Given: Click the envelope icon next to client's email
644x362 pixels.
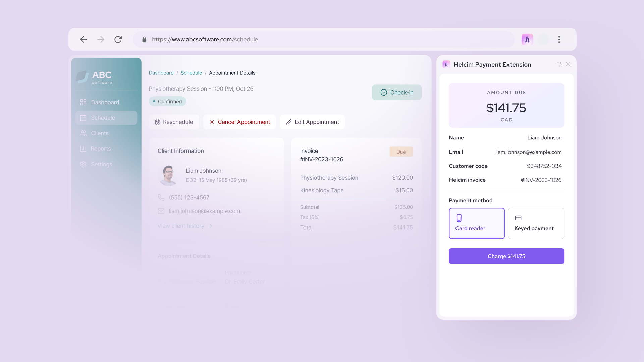Looking at the screenshot, I should click(161, 211).
